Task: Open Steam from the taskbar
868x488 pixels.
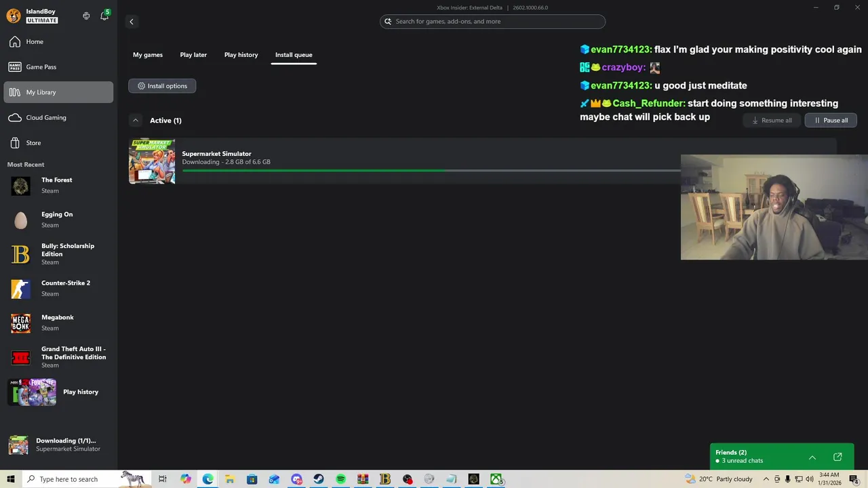Action: 319,479
